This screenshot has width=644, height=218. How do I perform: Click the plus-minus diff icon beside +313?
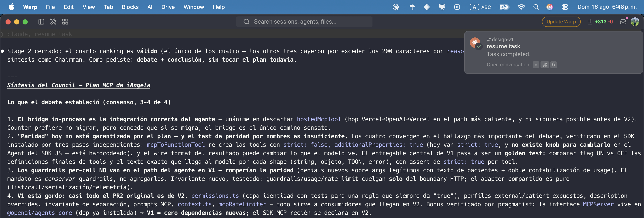(x=590, y=22)
